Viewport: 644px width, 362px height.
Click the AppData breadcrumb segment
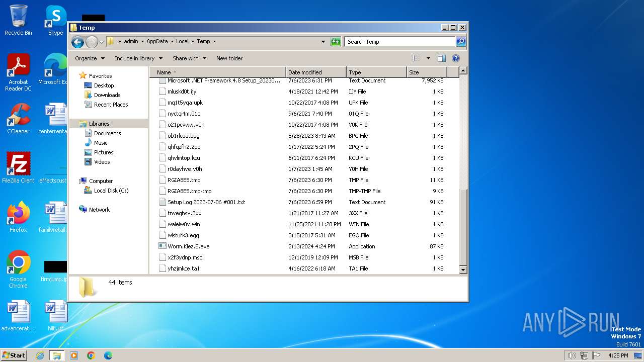[x=157, y=41]
